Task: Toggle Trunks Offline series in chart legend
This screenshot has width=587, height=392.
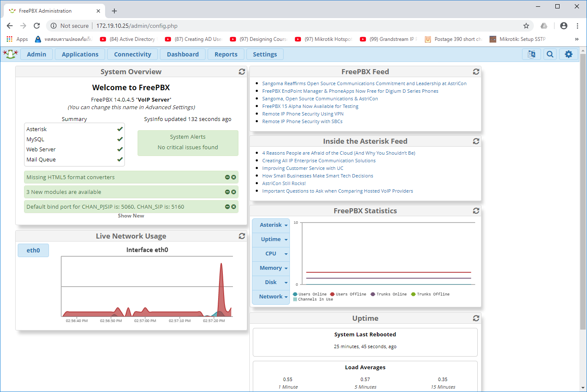Action: point(430,294)
